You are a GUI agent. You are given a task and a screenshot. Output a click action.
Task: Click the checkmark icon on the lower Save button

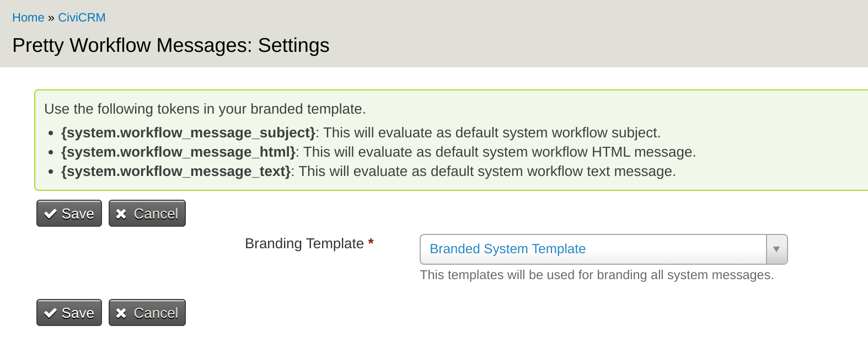51,313
